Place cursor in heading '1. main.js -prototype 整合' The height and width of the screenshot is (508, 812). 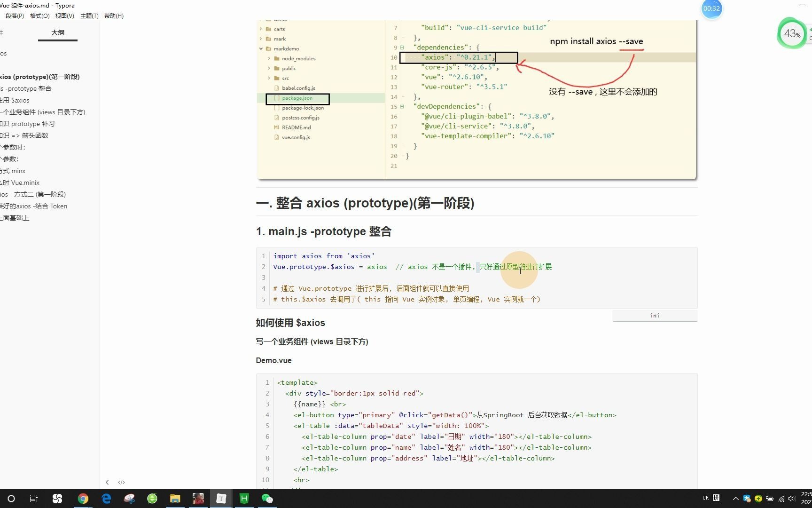coord(324,231)
